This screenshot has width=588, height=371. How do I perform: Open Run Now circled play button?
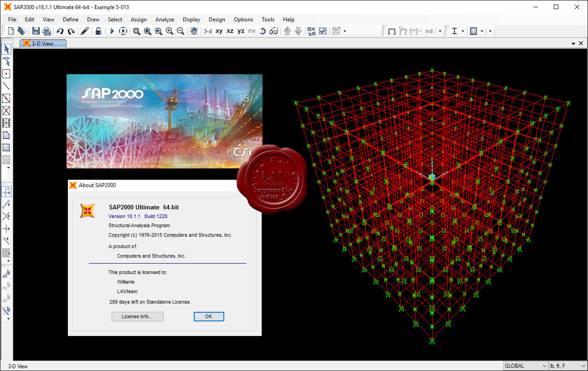coord(123,31)
